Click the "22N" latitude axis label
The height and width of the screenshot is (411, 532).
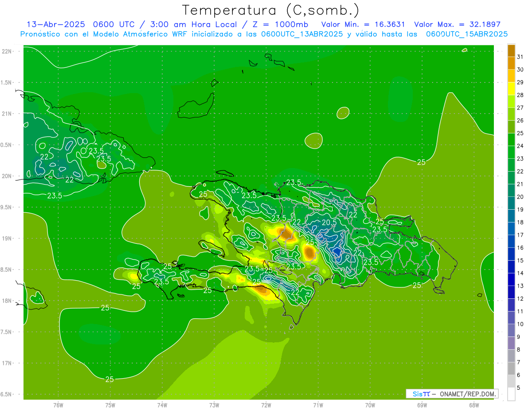click(x=7, y=51)
